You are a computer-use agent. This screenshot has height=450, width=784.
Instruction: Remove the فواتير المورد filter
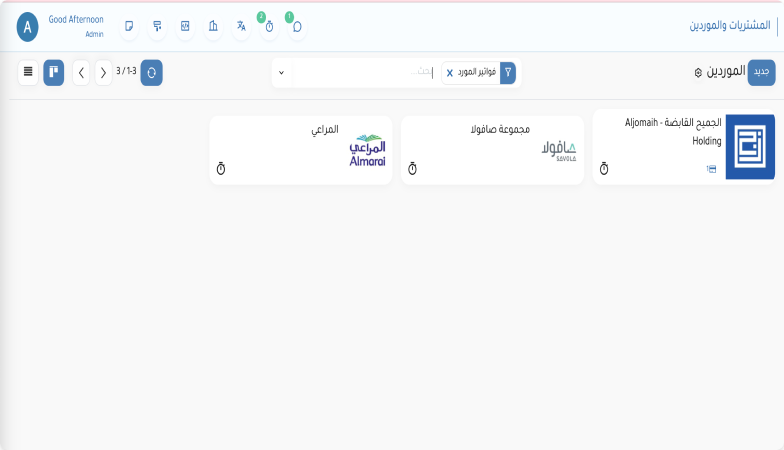coord(450,73)
